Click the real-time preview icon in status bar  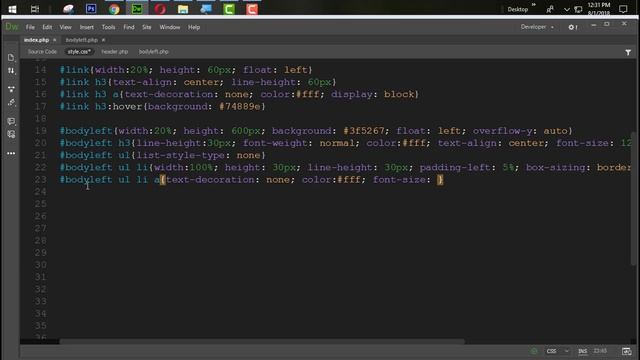coord(627,351)
